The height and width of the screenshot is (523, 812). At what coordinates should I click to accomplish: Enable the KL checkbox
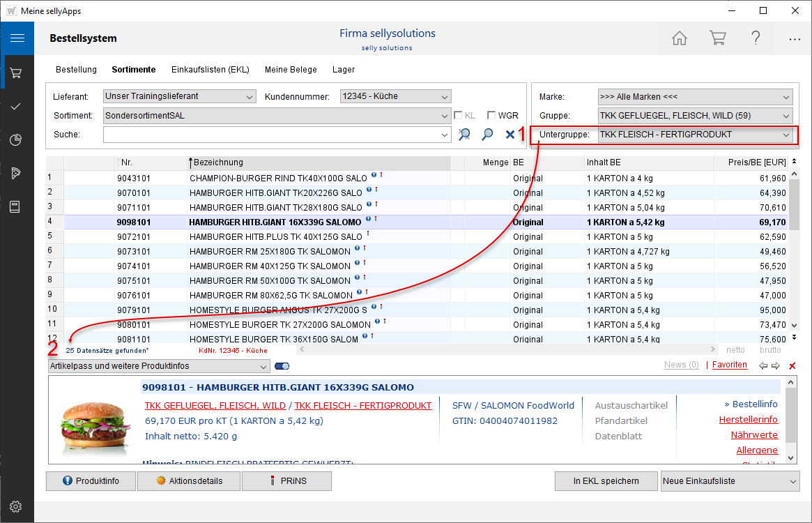(459, 116)
